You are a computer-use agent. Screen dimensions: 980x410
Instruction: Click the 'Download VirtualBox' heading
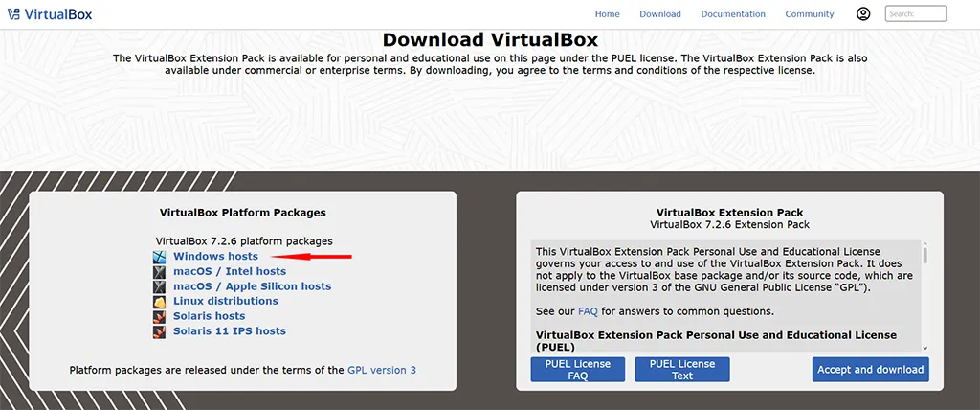(x=490, y=40)
